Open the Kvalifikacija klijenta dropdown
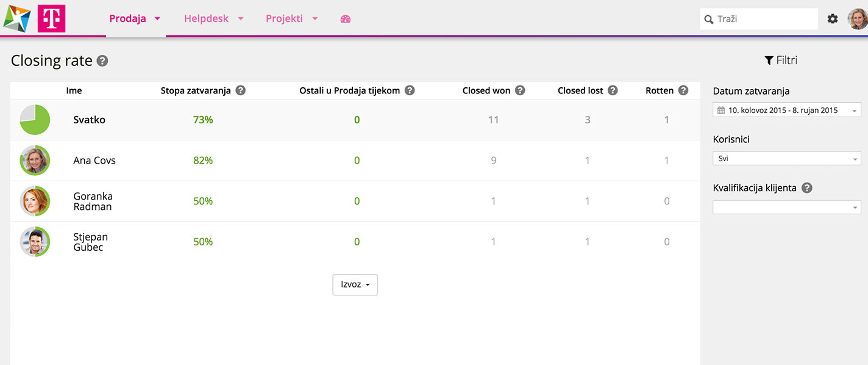The height and width of the screenshot is (365, 868). tap(786, 207)
